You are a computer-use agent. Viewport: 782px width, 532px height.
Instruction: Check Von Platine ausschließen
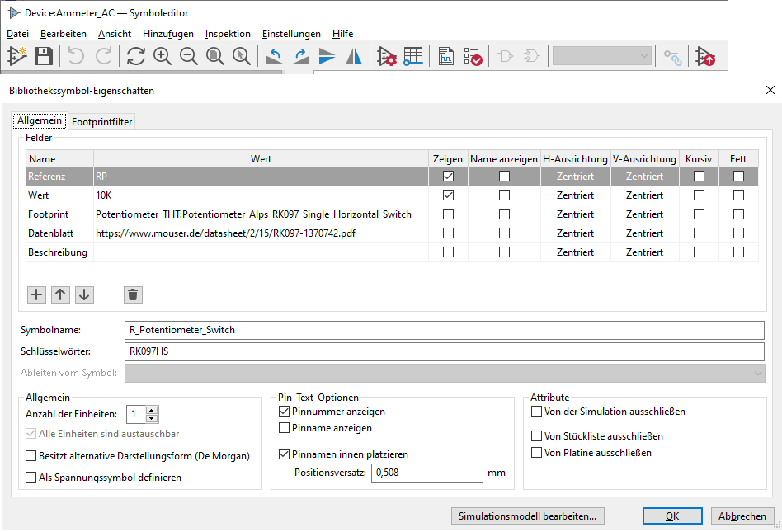(537, 452)
